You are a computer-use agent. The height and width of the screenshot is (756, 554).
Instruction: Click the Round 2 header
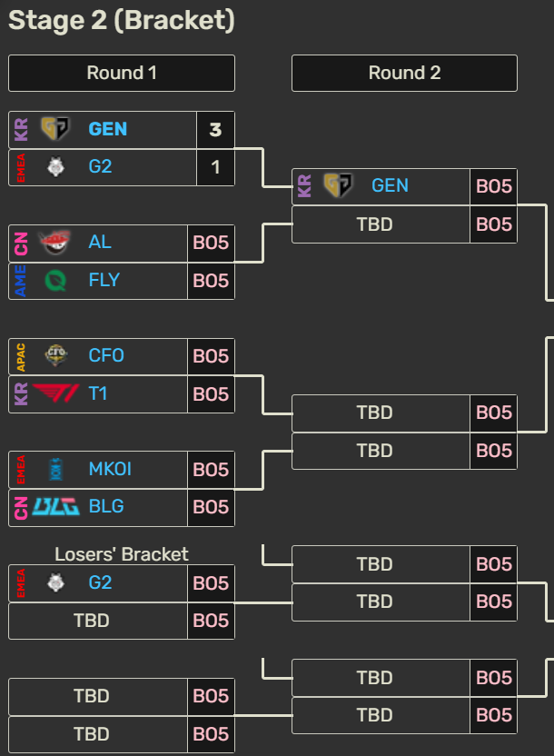[x=405, y=73]
